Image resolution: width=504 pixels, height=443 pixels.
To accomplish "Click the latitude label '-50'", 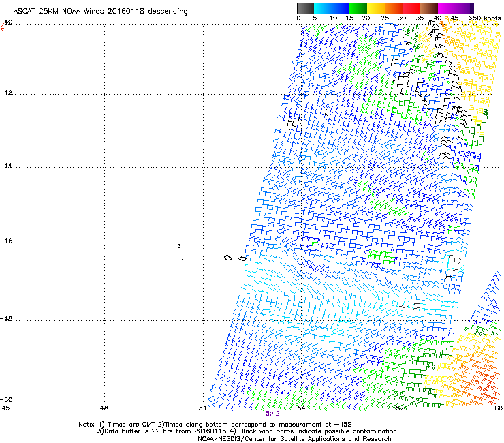I will pyautogui.click(x=6, y=399).
